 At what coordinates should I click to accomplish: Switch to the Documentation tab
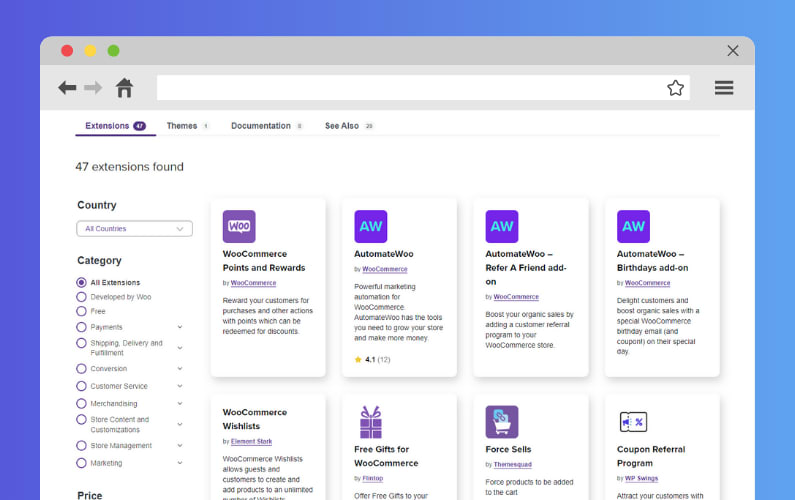(x=267, y=126)
